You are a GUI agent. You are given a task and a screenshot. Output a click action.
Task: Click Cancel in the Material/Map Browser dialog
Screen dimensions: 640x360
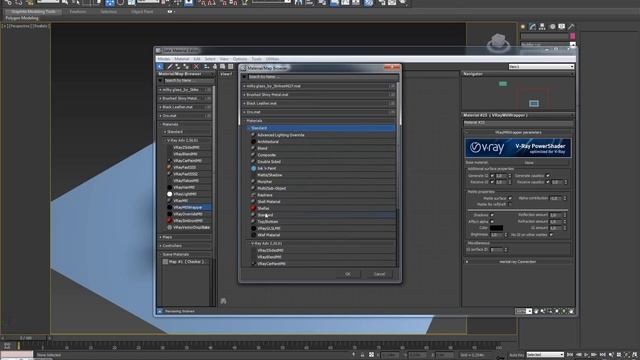[x=379, y=274]
